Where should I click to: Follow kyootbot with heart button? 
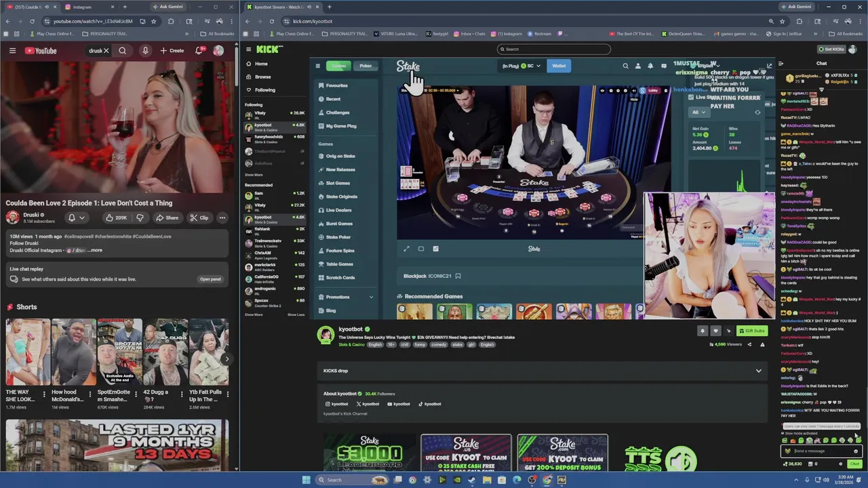715,331
